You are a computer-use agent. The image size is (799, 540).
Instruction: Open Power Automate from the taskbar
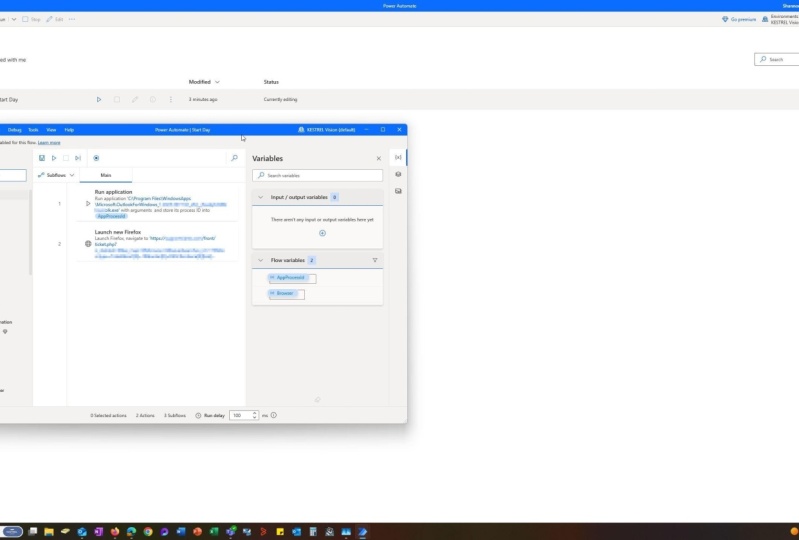[362, 532]
